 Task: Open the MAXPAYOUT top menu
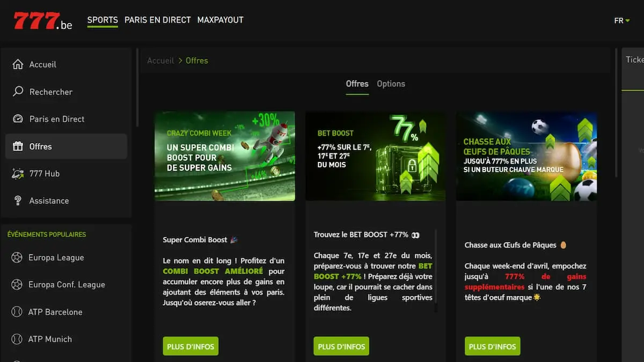[x=221, y=20]
